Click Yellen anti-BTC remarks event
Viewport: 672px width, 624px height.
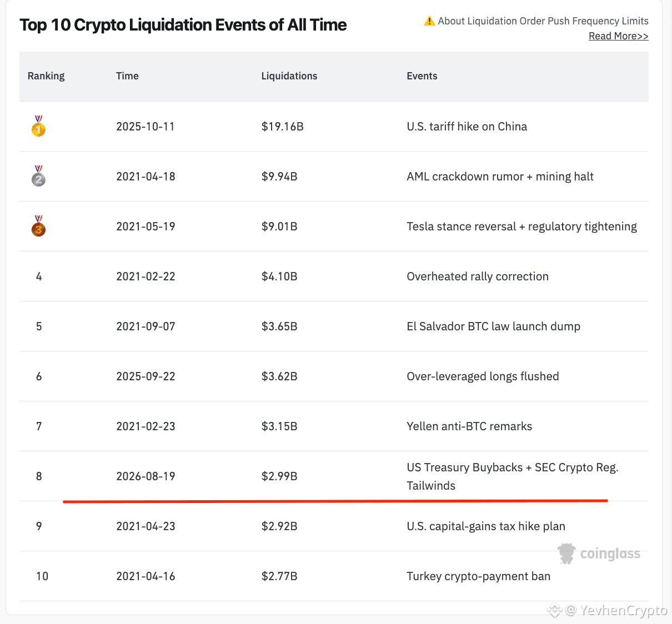coord(469,426)
